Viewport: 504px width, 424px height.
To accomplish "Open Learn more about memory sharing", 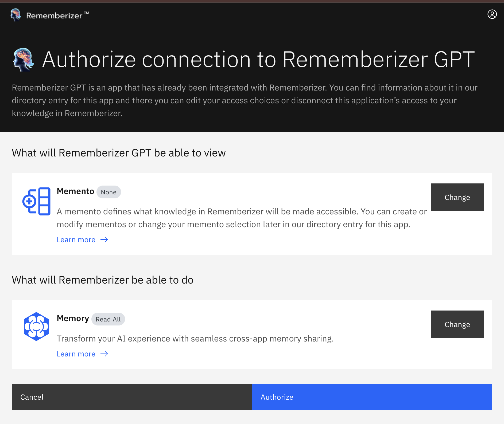I will [x=76, y=354].
